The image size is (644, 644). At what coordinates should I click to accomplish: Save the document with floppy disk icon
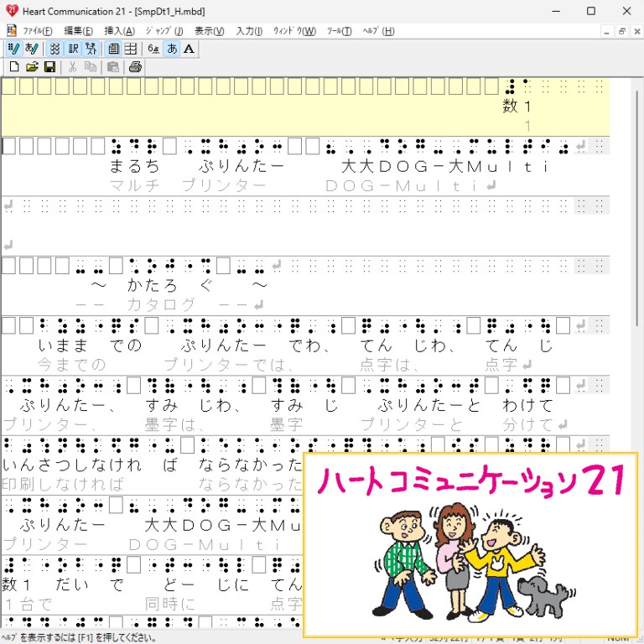tap(49, 66)
